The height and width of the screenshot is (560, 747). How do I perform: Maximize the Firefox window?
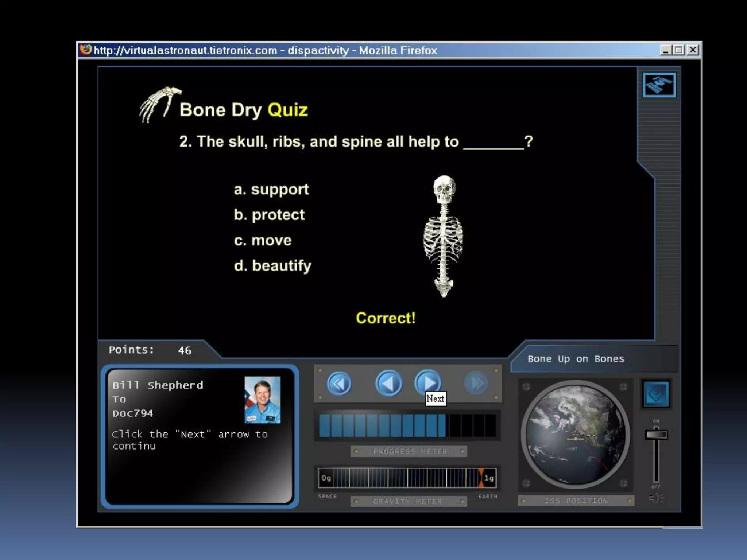point(679,50)
